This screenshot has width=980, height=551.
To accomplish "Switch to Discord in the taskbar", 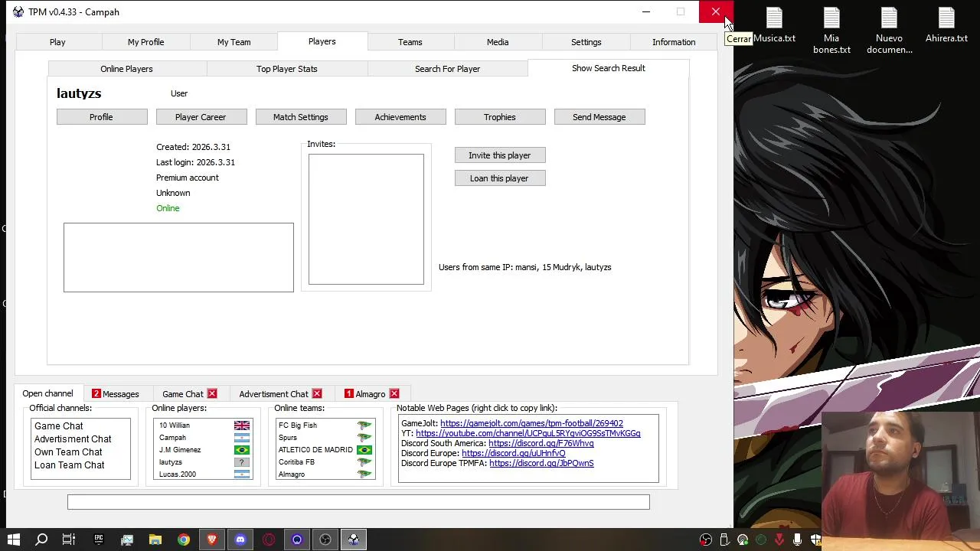I will click(240, 540).
